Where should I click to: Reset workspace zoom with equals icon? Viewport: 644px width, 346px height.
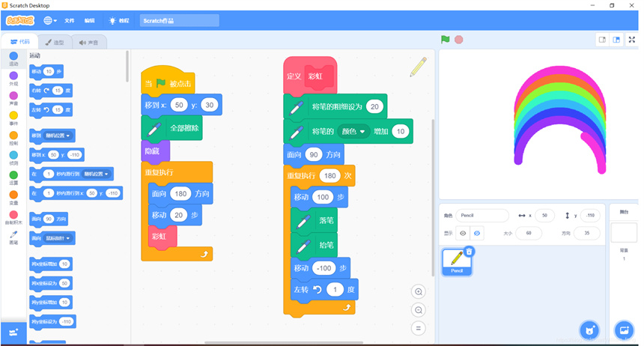click(419, 328)
